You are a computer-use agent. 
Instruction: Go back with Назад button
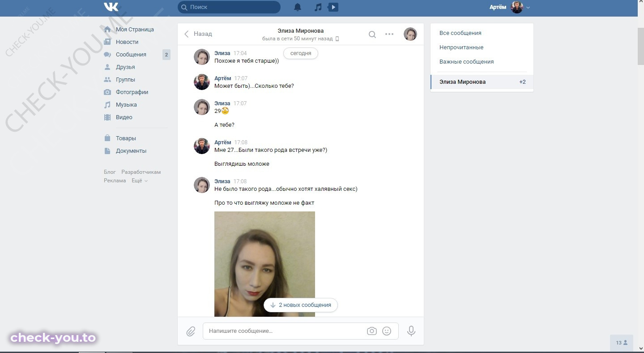[198, 34]
